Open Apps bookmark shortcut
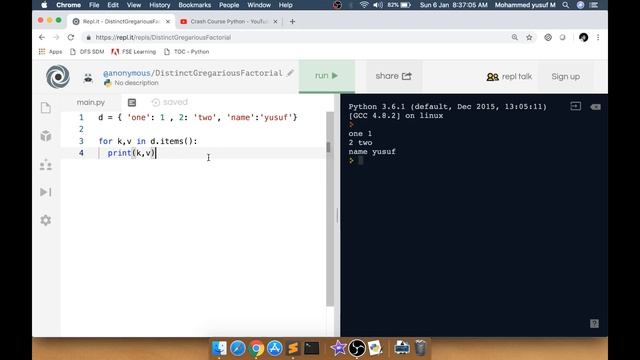Viewport: 640px width, 360px height. [50, 52]
